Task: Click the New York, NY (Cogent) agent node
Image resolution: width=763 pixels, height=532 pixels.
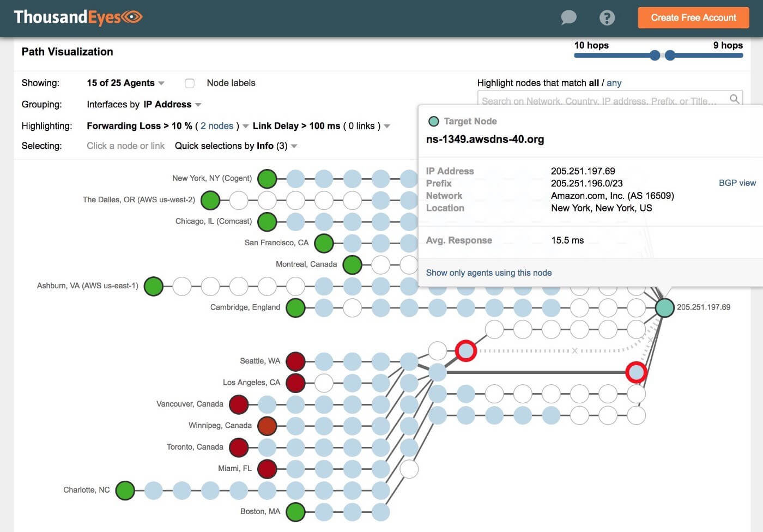Action: click(267, 178)
